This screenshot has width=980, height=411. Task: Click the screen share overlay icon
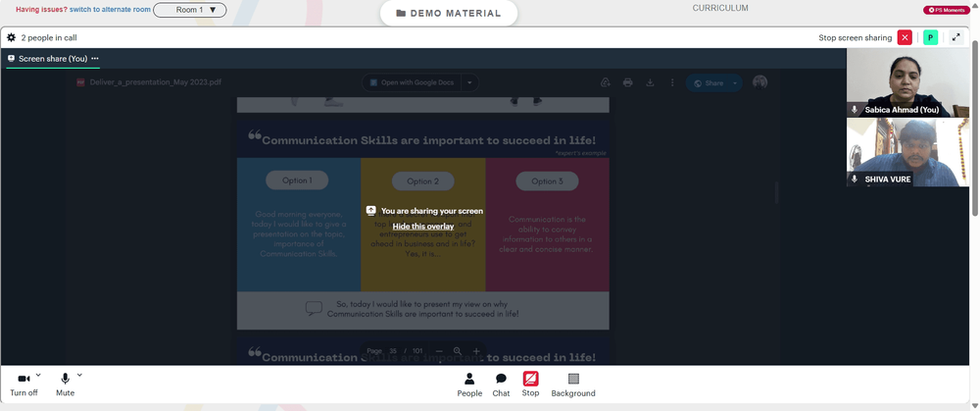pyautogui.click(x=370, y=211)
